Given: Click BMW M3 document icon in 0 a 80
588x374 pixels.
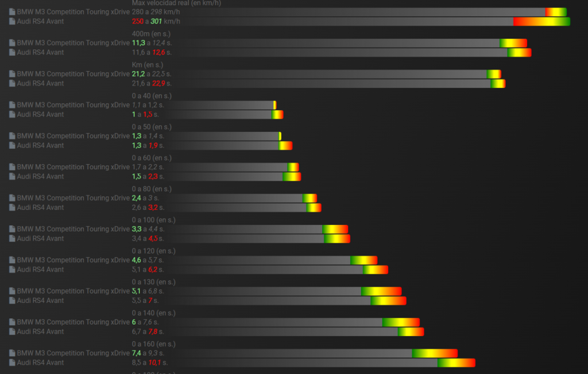Looking at the screenshot, I should [x=12, y=198].
